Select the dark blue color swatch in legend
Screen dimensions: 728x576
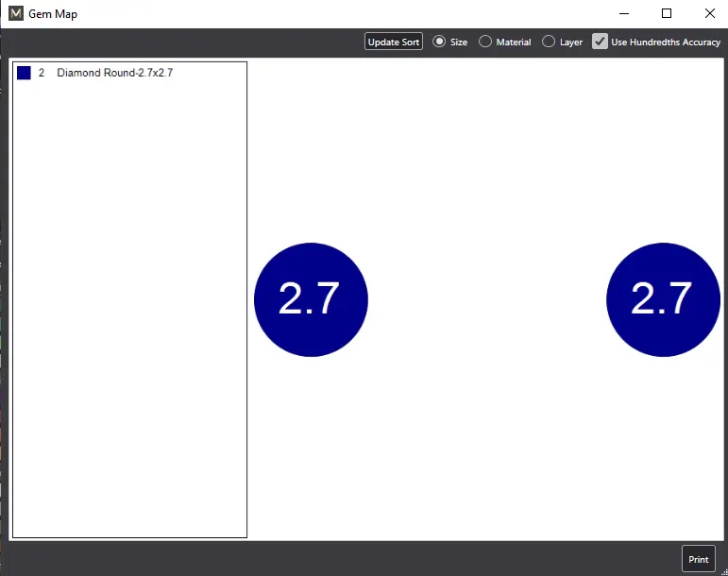click(x=24, y=73)
